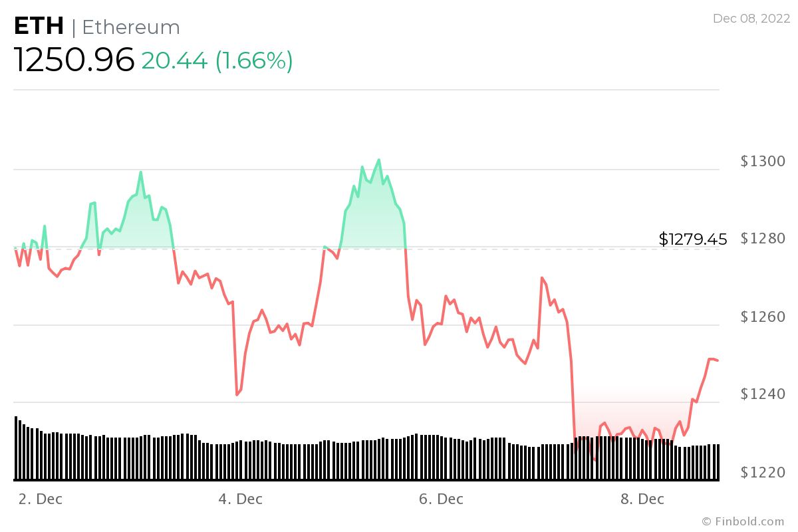Click the end point of the price line
Image resolution: width=798 pixels, height=532 pixels.
click(718, 360)
